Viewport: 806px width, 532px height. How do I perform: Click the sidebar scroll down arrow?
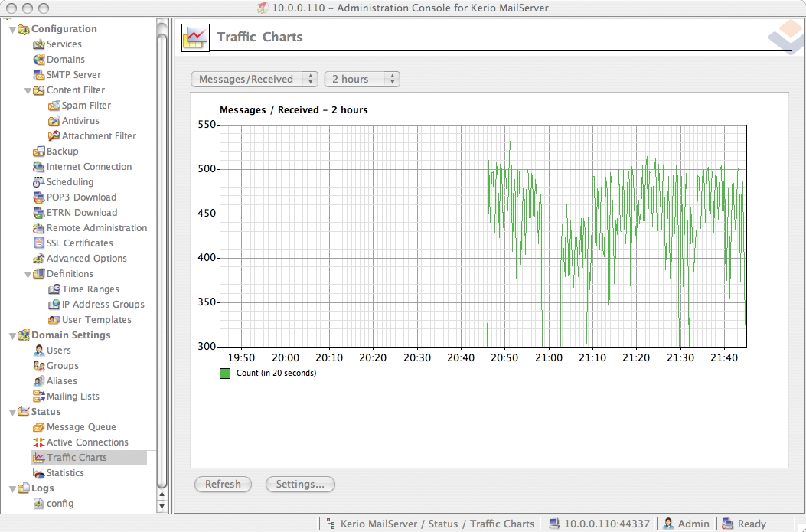tap(162, 506)
